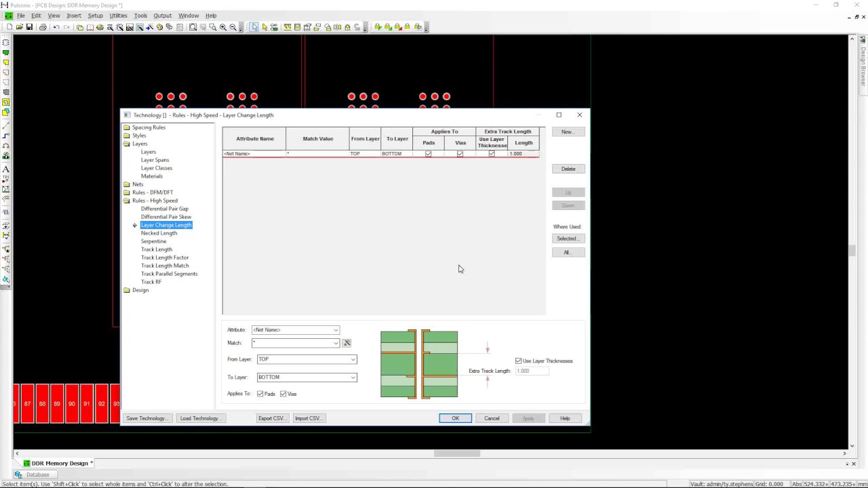This screenshot has height=488, width=868.
Task: Open the File menu
Action: [x=21, y=16]
